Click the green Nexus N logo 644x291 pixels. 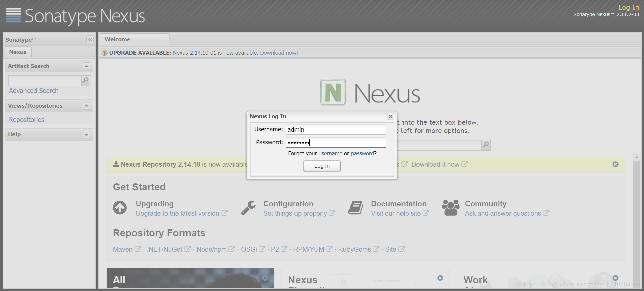tap(333, 92)
